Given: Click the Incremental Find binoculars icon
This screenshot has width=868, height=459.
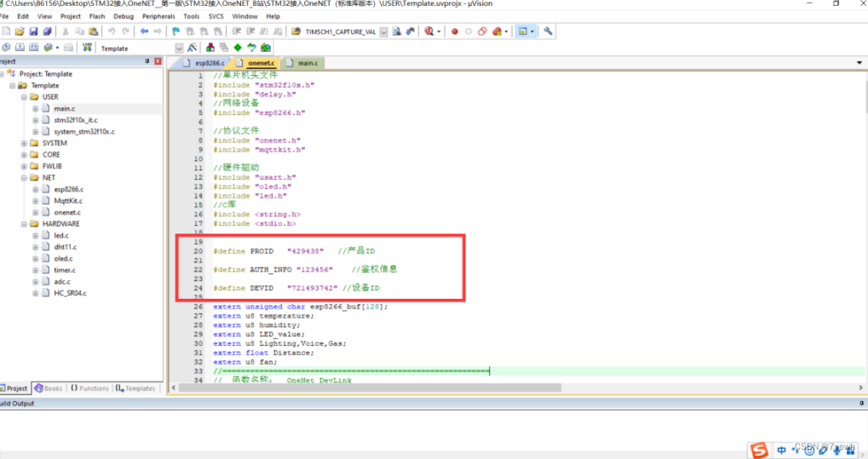Looking at the screenshot, I should click(x=411, y=32).
